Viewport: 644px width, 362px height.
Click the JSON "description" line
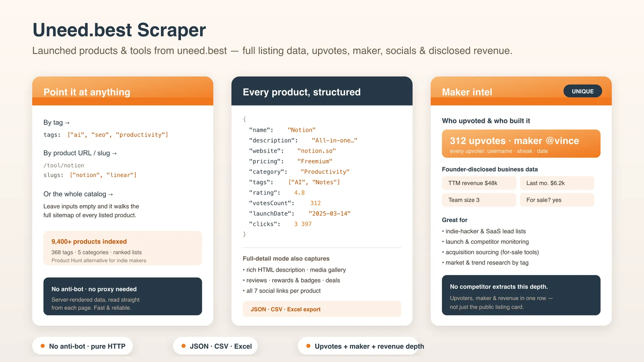[303, 140]
